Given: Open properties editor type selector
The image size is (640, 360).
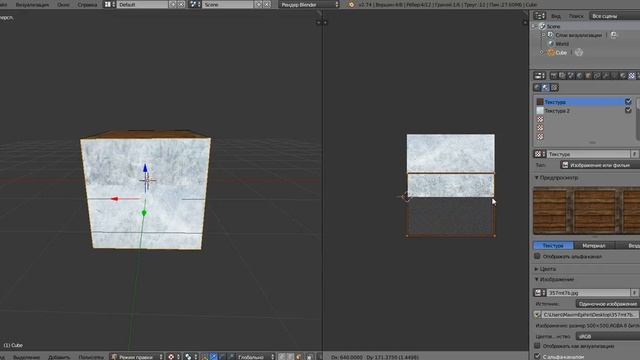Looking at the screenshot, I should pos(540,76).
